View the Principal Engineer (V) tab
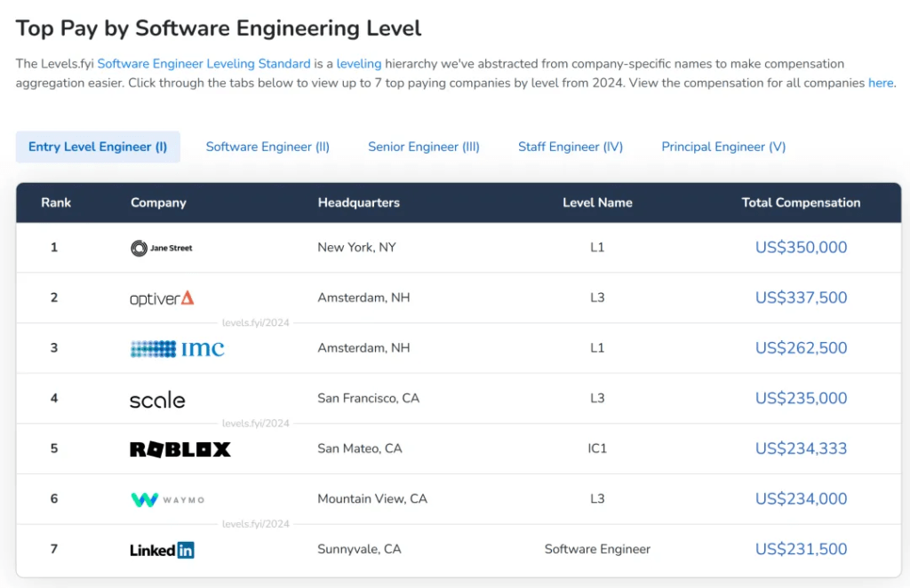This screenshot has height=588, width=910. pyautogui.click(x=723, y=147)
